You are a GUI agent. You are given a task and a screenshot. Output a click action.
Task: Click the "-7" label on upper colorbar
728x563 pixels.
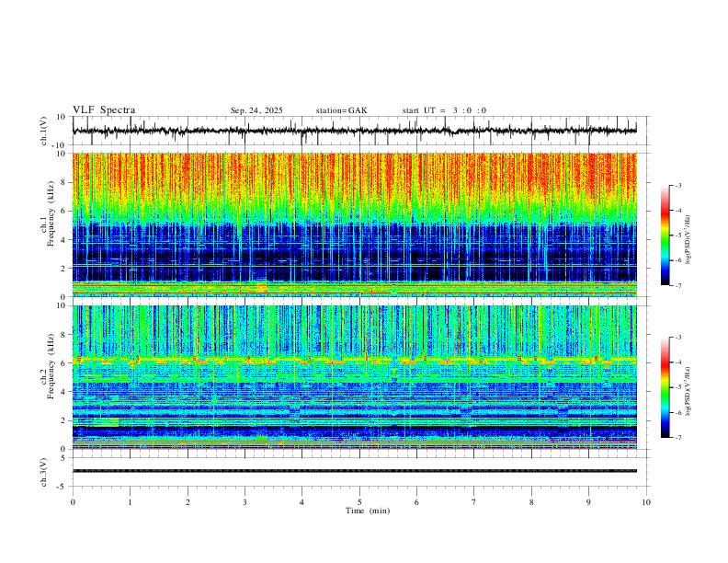[x=677, y=285]
